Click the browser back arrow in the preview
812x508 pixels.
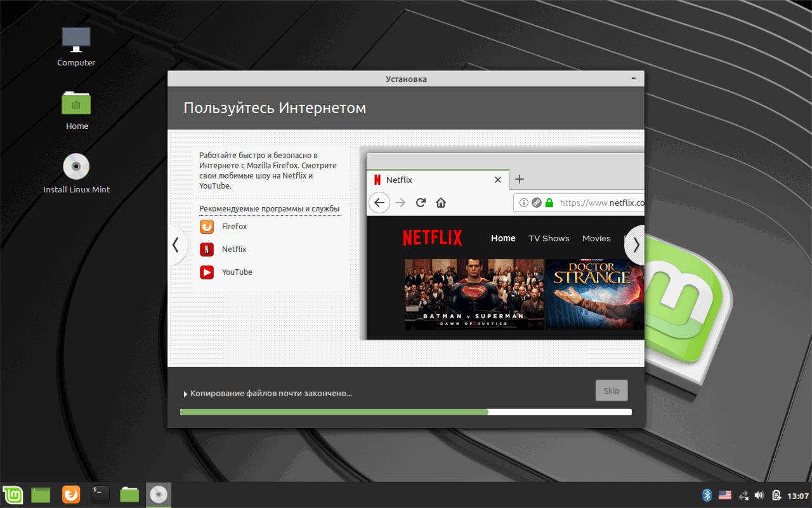(x=379, y=203)
